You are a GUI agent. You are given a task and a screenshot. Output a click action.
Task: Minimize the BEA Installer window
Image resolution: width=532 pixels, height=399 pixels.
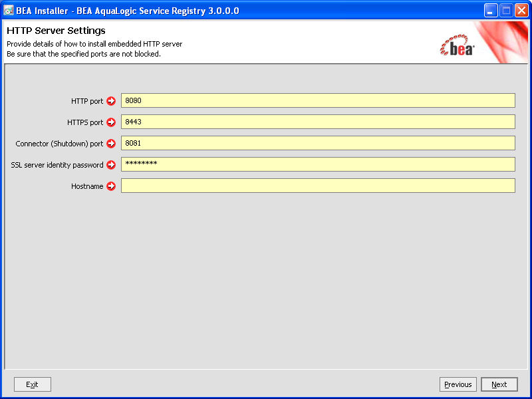point(491,11)
